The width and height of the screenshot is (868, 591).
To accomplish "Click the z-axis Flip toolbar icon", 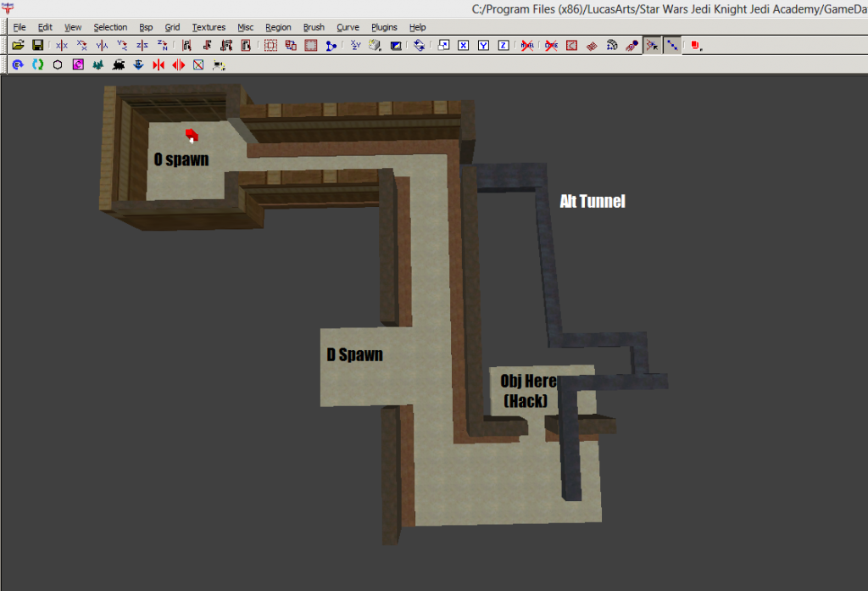I will [x=142, y=45].
